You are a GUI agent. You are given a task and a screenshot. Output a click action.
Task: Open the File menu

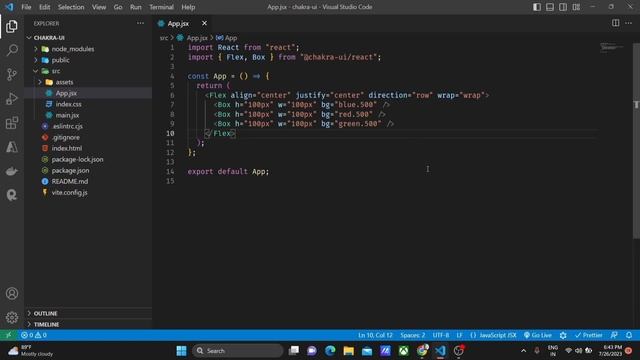tap(26, 7)
